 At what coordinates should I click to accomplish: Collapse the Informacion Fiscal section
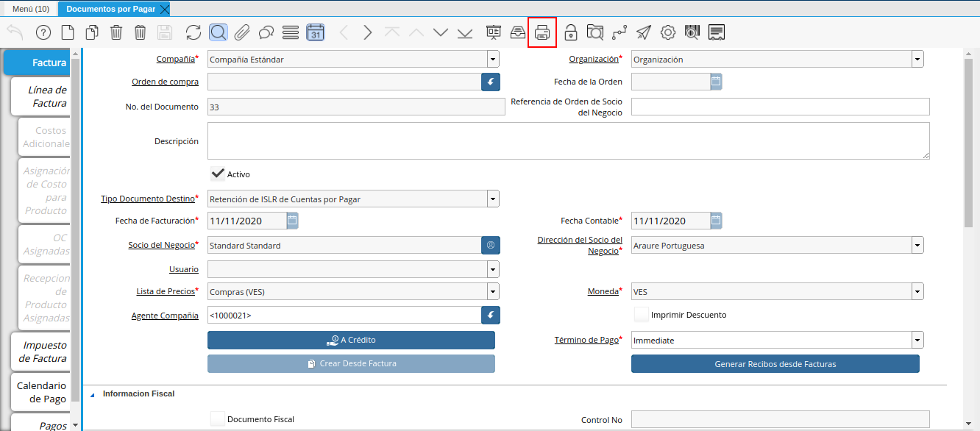[93, 394]
